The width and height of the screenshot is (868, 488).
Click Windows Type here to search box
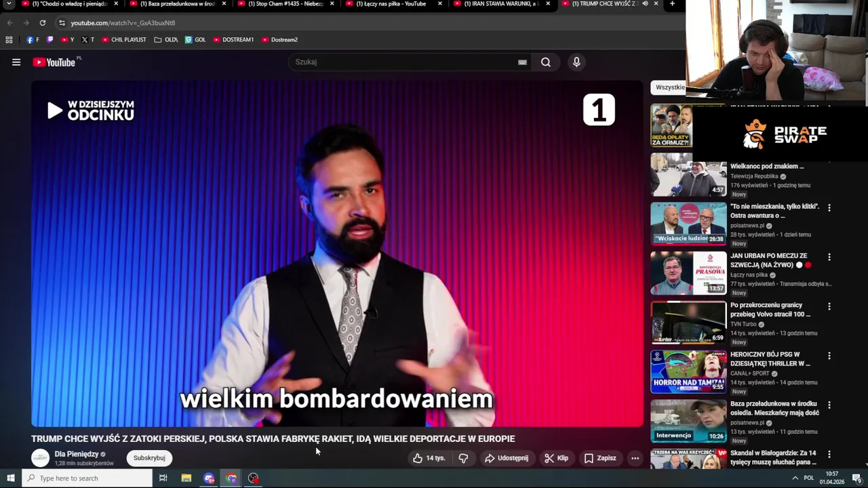pyautogui.click(x=87, y=479)
